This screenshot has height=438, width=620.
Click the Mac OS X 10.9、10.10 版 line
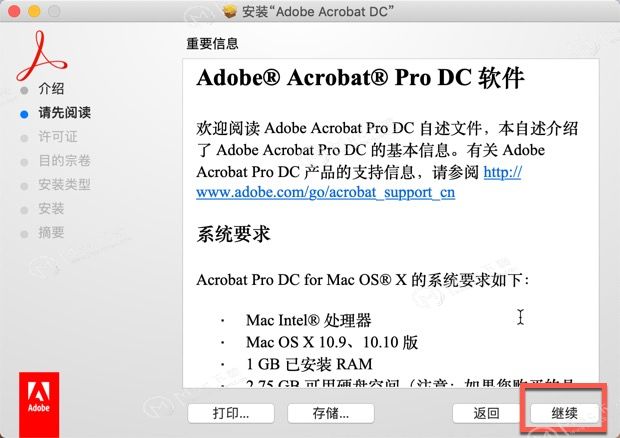coord(332,342)
